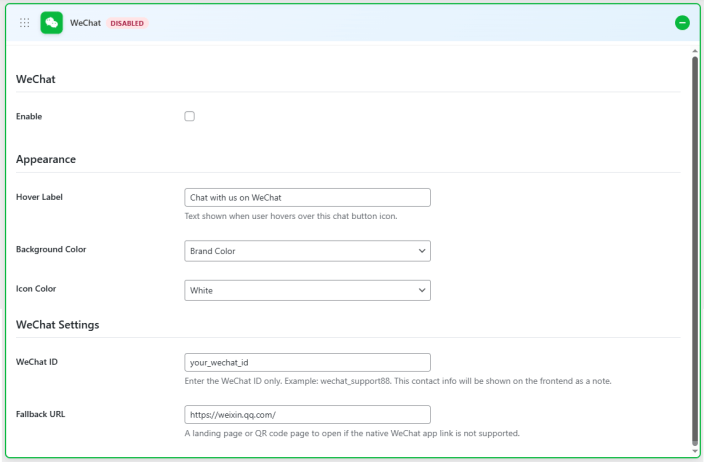
Task: Tick the Enable checkbox
Action: [189, 116]
